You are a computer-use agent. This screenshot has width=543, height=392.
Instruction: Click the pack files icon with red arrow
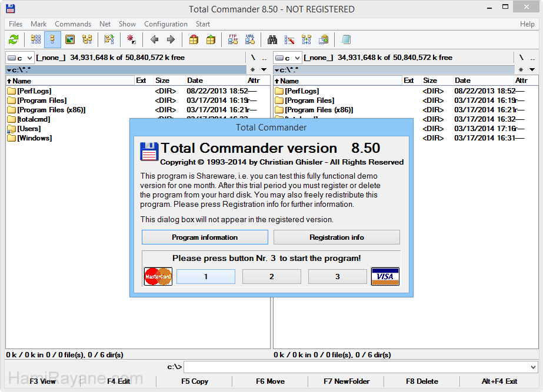coord(194,39)
